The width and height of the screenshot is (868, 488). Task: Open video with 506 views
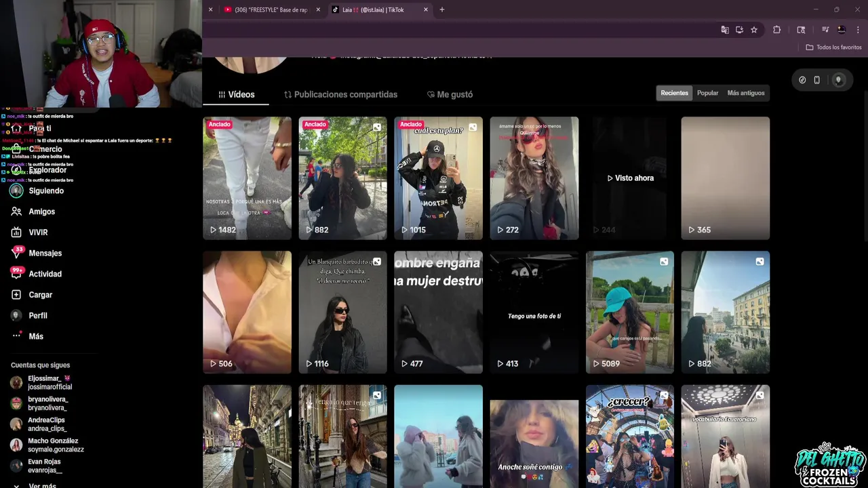[x=247, y=312]
